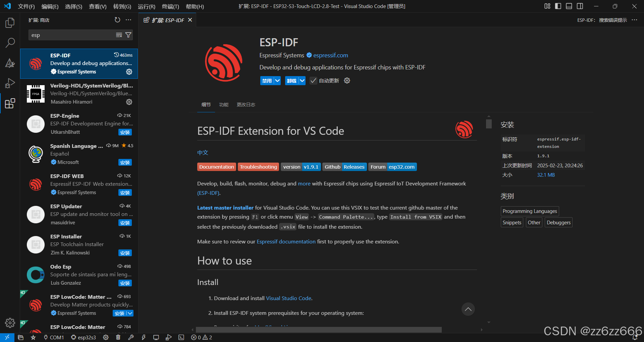Viewport: 644px width, 342px height.
Task: Click the build project wrench icon
Action: [x=131, y=337]
